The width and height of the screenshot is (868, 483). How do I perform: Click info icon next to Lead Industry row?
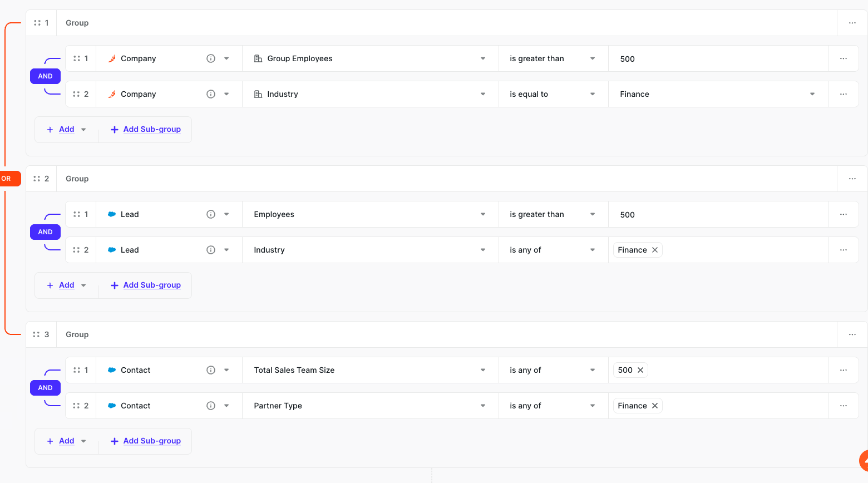211,250
